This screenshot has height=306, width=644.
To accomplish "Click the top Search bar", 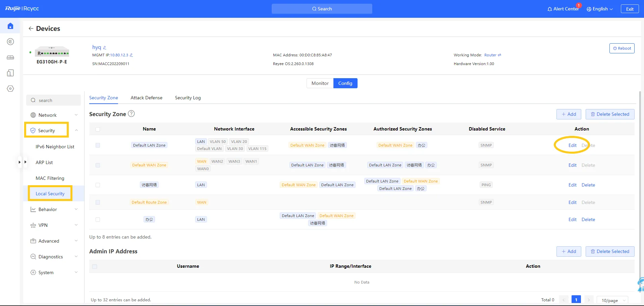I will pyautogui.click(x=322, y=9).
